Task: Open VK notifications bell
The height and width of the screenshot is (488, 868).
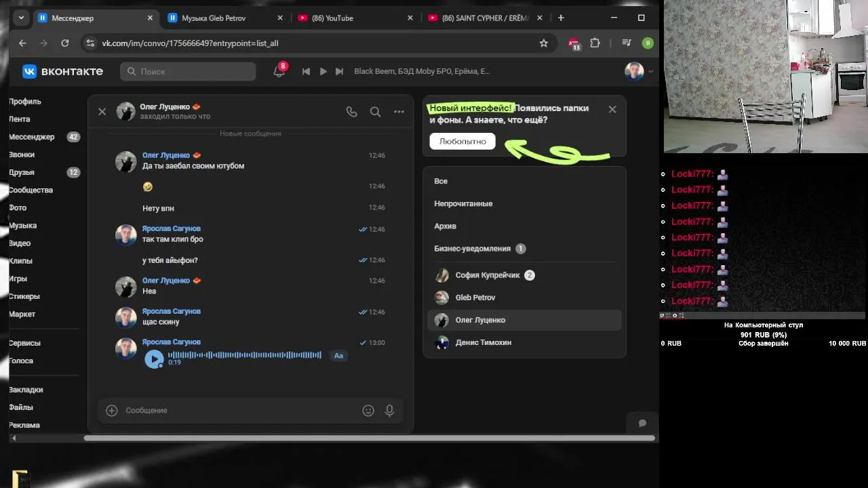Action: [x=279, y=70]
